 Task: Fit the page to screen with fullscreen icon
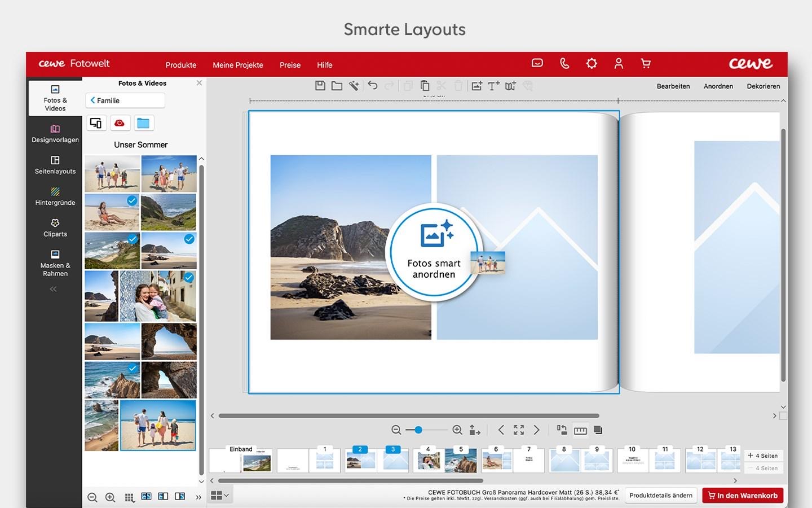click(519, 430)
